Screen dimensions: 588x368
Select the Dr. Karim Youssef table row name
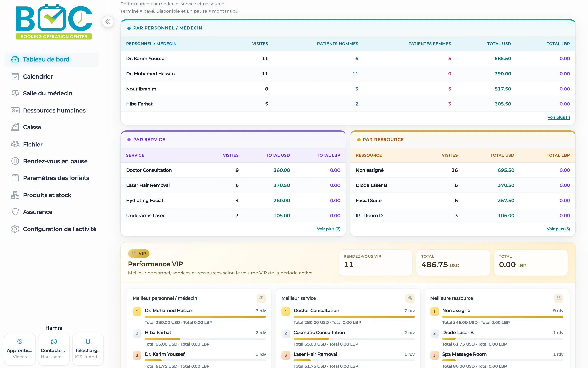click(146, 58)
